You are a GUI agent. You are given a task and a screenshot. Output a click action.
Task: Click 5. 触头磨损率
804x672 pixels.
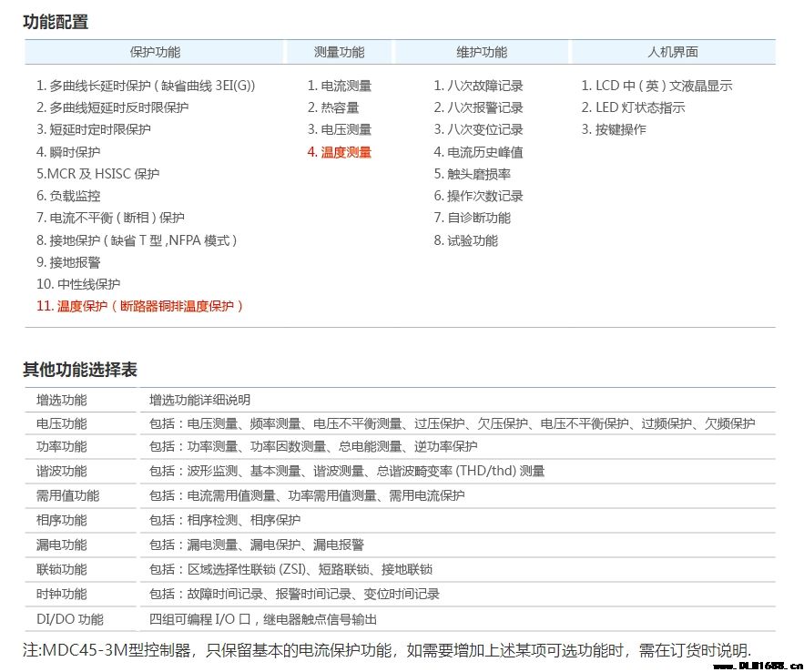point(472,174)
